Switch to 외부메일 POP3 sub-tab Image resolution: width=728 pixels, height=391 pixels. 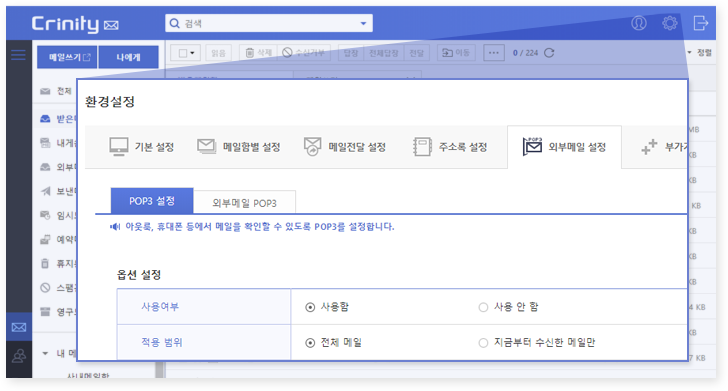tap(245, 203)
